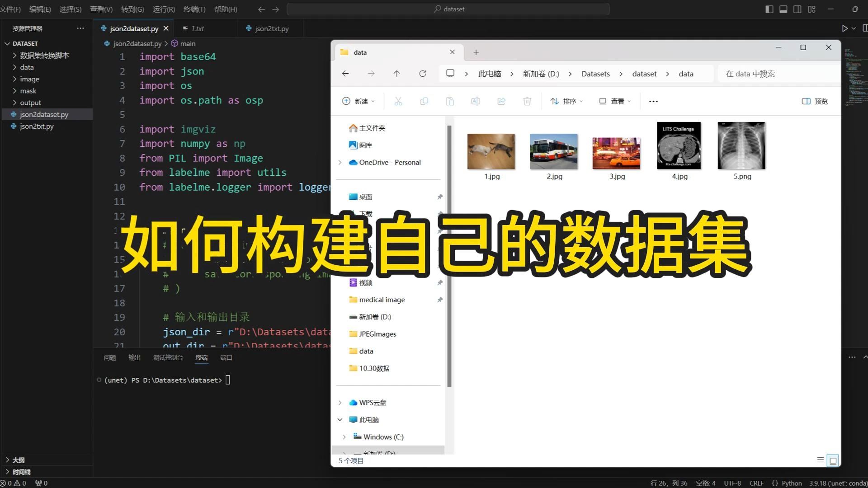Open the three-dot more options in Explorer

click(653, 101)
